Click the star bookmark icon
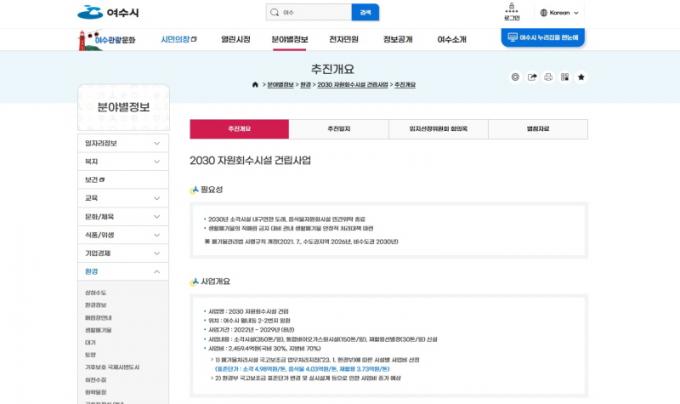Screen dimensions: 680x404 pos(581,77)
